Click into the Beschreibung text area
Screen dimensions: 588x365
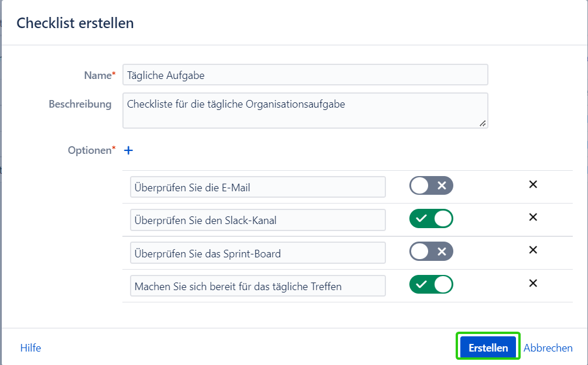(x=305, y=110)
